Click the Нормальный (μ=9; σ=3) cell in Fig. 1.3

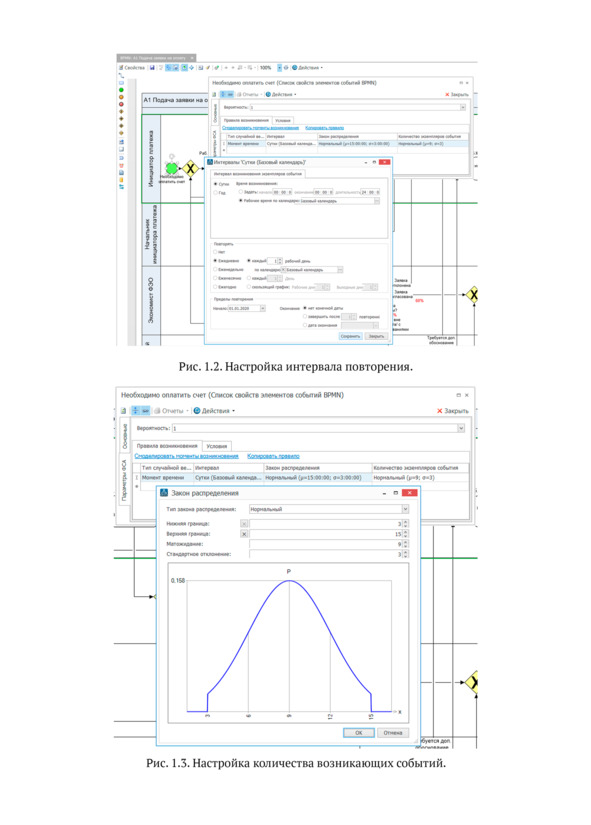[x=420, y=478]
